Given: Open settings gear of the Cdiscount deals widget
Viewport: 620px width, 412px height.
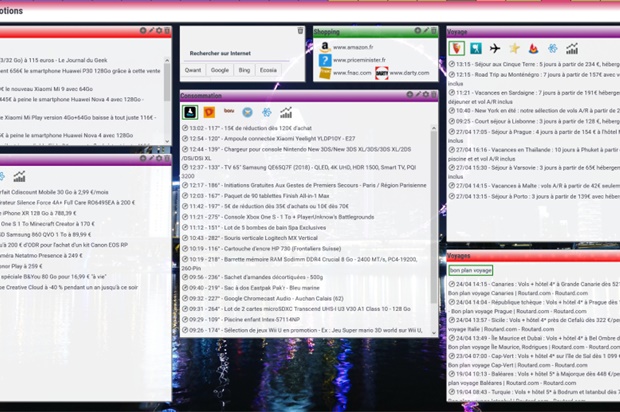Looking at the screenshot, I should (159, 158).
